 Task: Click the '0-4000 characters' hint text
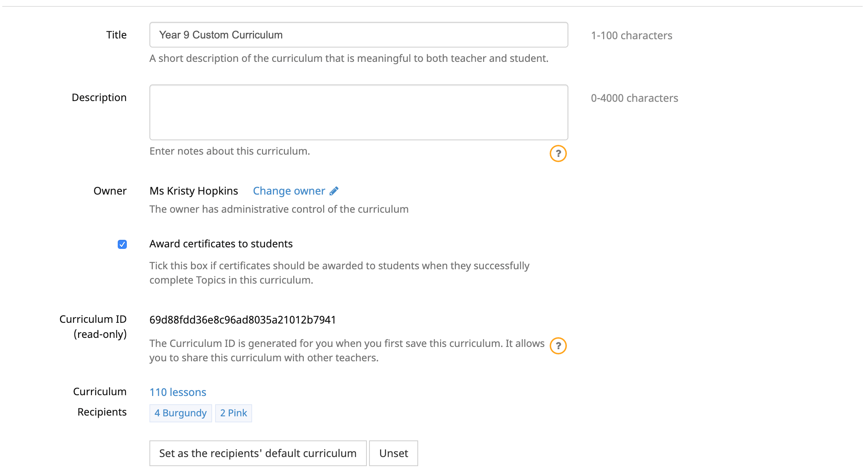634,98
